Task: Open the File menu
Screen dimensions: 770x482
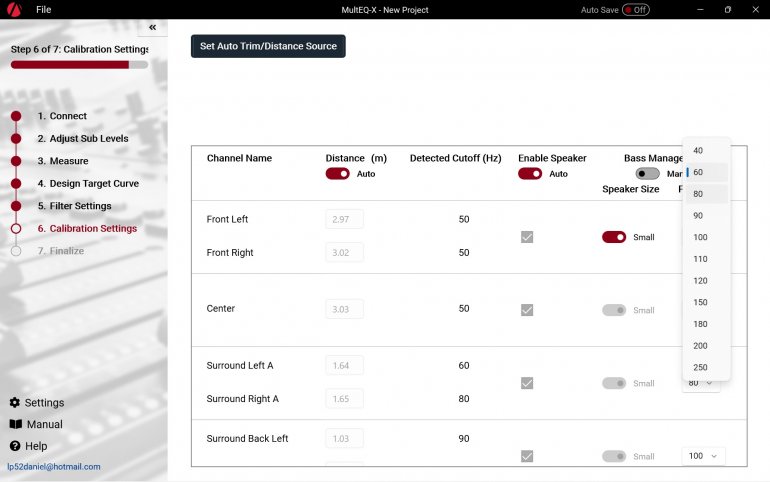Action: pyautogui.click(x=44, y=10)
